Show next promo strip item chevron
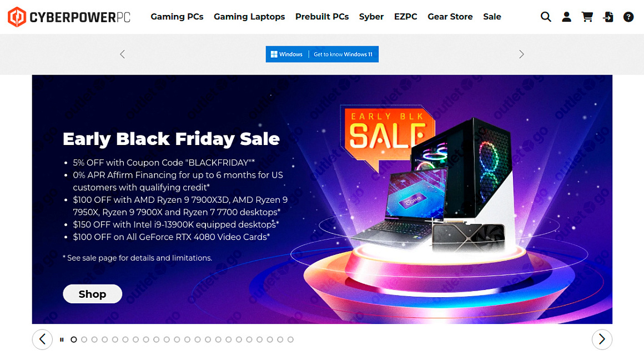The height and width of the screenshot is (355, 644). 522,54
